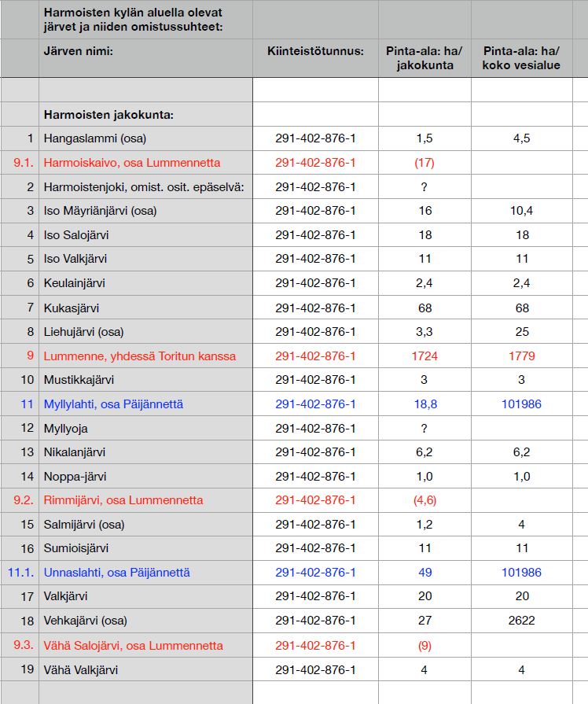Click the red (9) value for Vähä Salojärvi
The image size is (588, 704).
coord(424,645)
